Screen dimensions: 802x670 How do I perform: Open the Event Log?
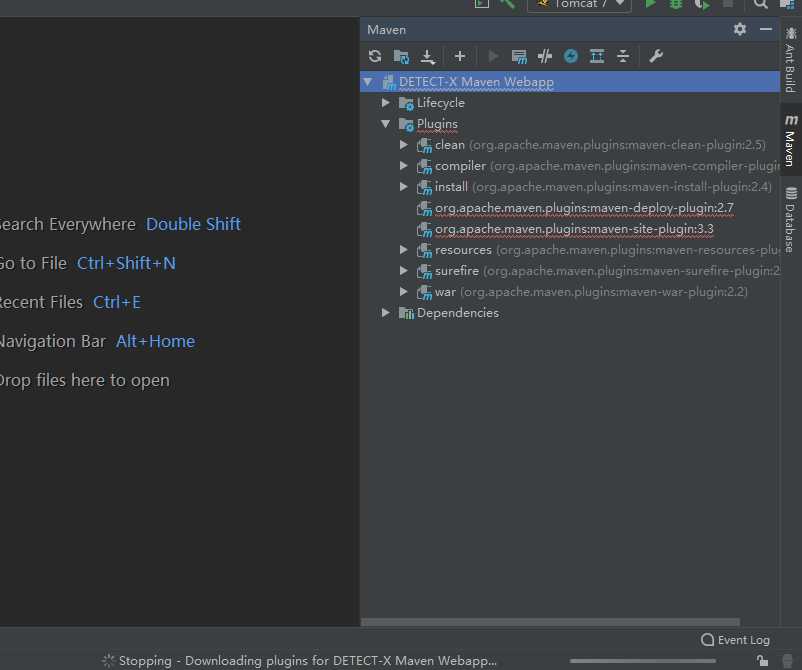point(735,640)
